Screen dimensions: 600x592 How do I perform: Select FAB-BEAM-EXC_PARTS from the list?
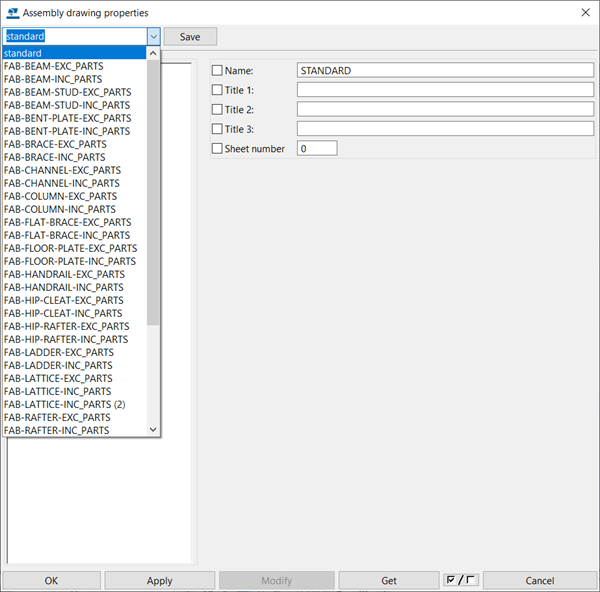click(53, 66)
